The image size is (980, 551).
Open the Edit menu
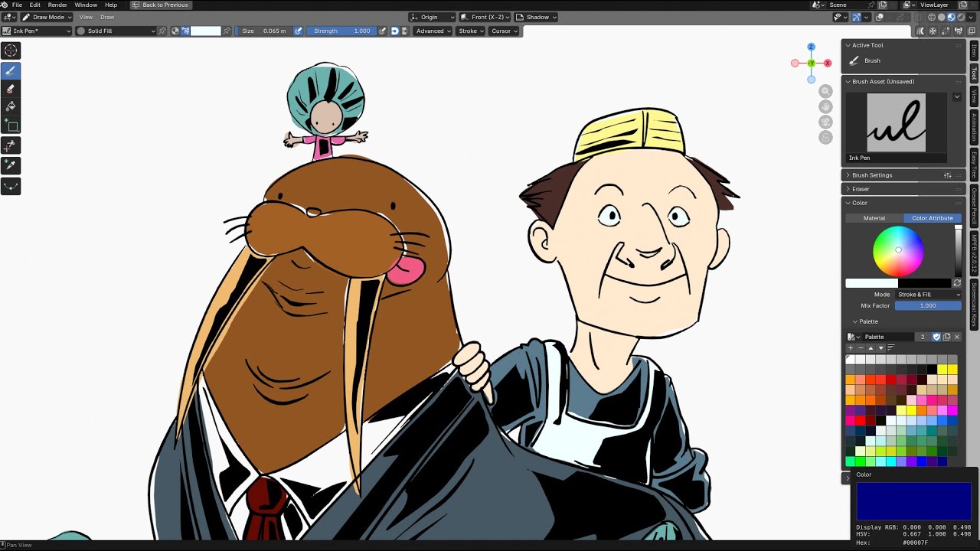[x=35, y=5]
